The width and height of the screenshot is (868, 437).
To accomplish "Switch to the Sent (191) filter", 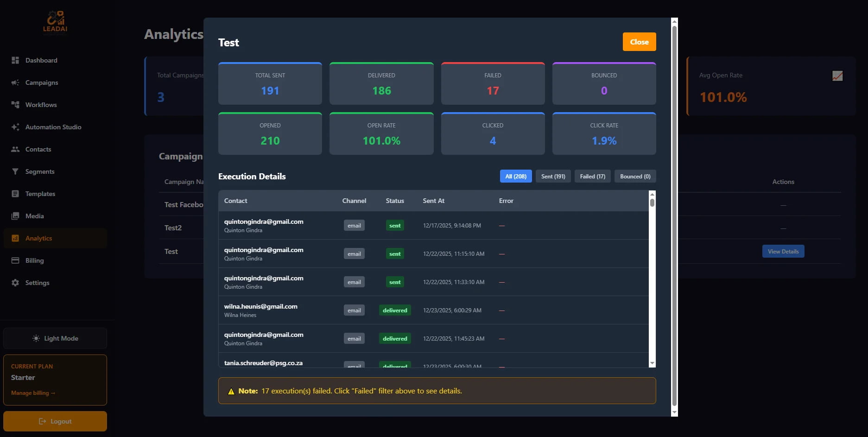I will click(x=552, y=176).
